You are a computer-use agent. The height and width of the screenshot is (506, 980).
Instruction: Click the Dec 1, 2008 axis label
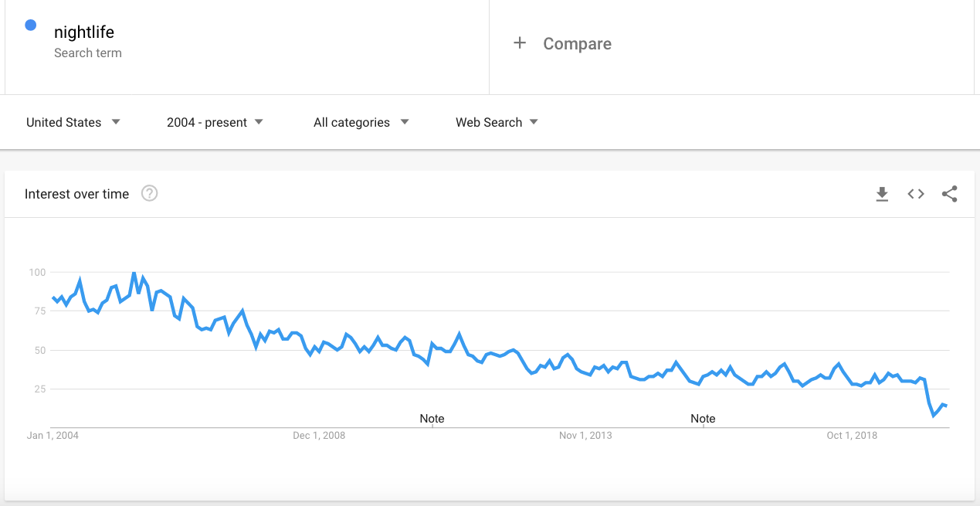pyautogui.click(x=319, y=436)
